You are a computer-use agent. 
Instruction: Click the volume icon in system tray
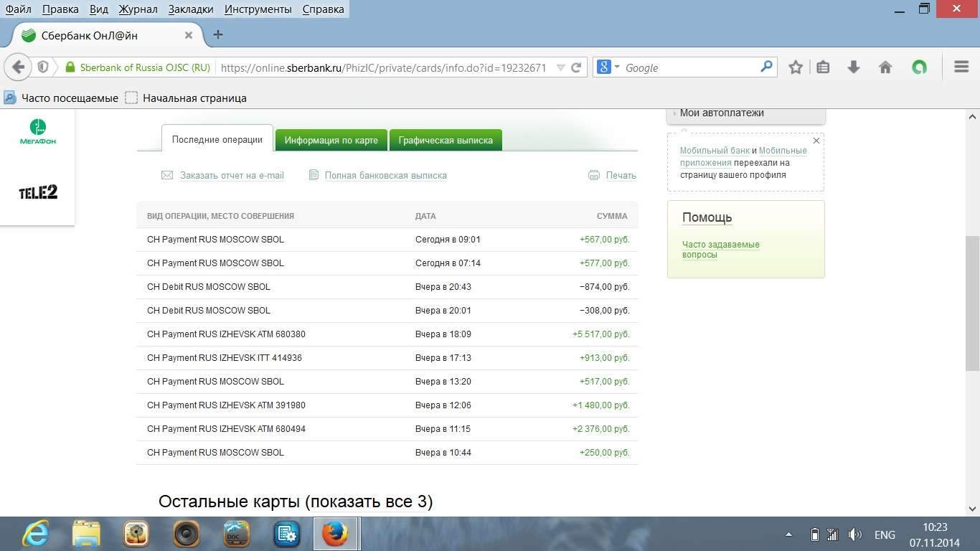click(854, 534)
